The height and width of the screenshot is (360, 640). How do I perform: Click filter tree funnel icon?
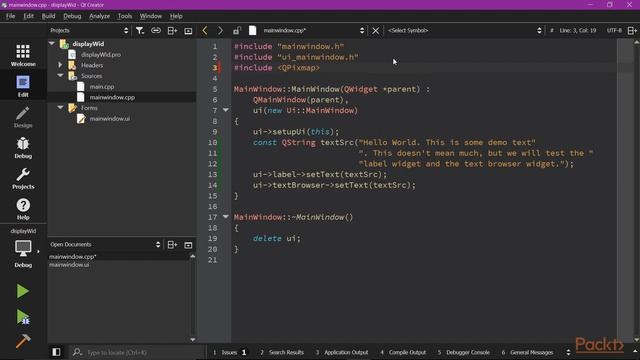coord(140,31)
